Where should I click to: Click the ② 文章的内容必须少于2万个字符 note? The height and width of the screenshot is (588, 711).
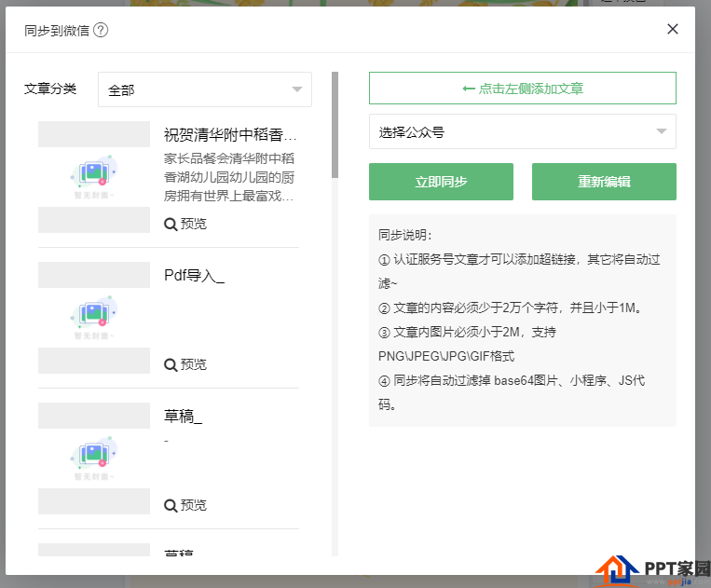point(511,308)
